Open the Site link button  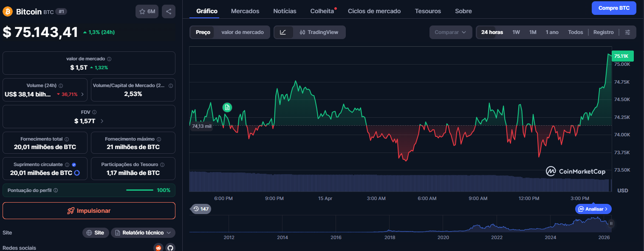(95, 233)
